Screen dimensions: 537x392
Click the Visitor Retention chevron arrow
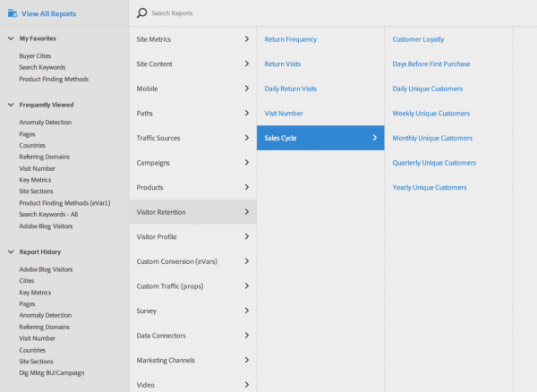point(247,212)
